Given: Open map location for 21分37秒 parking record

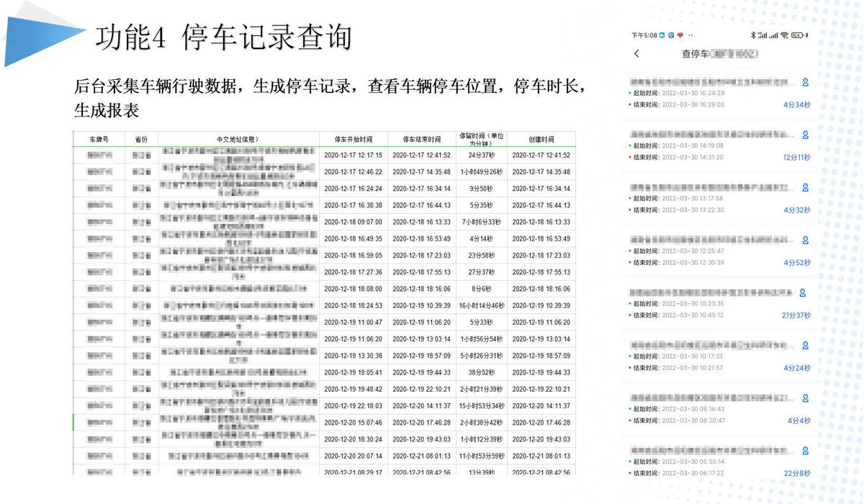Looking at the screenshot, I should pyautogui.click(x=802, y=293).
